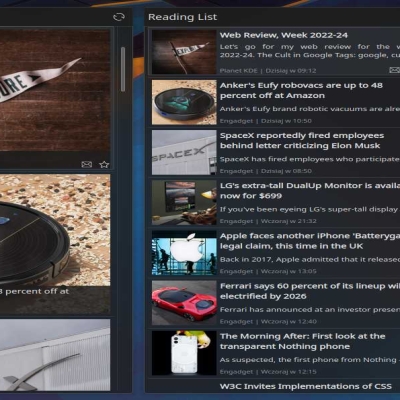Open LG's extra-tall DualUp Monitor article

click(310, 191)
